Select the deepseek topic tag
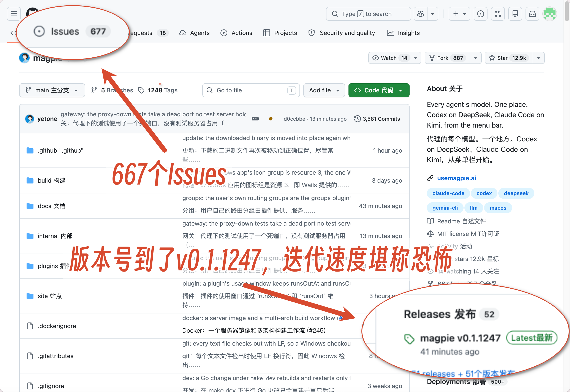The image size is (570, 392). (x=516, y=193)
